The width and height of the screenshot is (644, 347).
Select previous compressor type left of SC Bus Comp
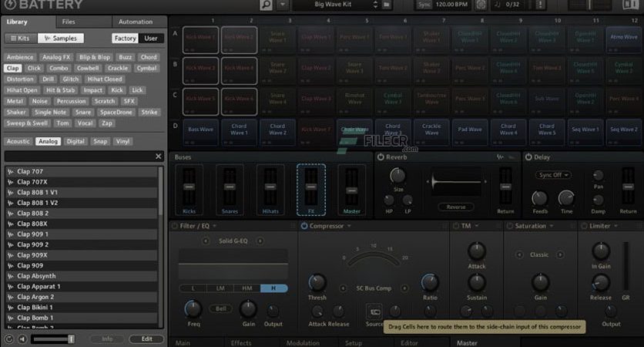coord(343,288)
